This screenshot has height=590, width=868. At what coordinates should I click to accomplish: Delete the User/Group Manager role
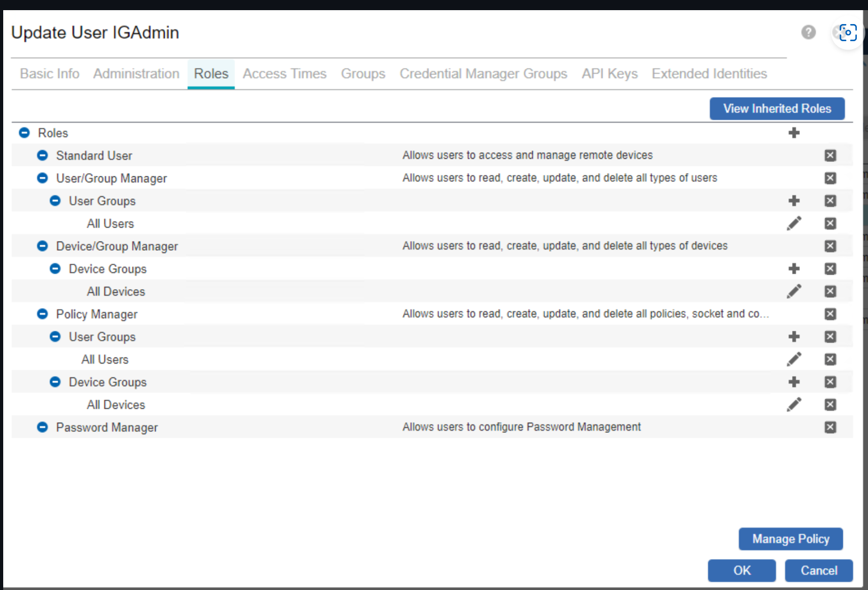pyautogui.click(x=830, y=178)
